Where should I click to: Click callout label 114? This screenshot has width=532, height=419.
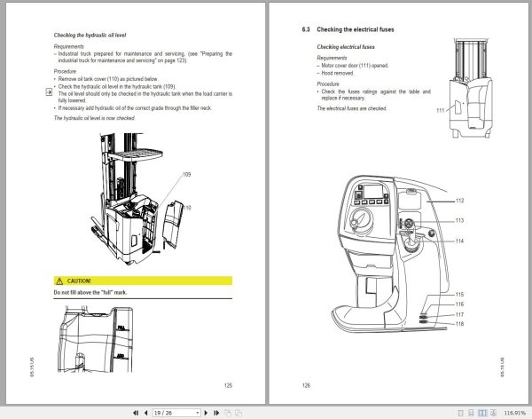point(459,241)
